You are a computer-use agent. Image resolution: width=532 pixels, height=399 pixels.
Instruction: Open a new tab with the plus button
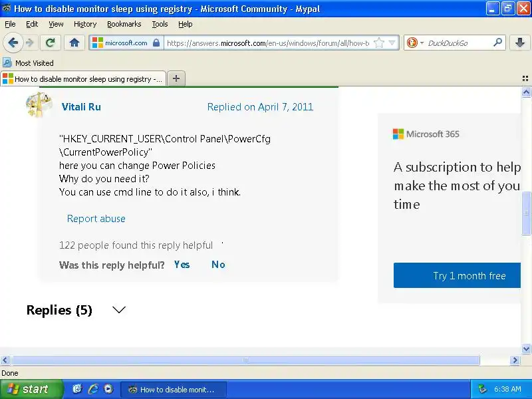(x=176, y=78)
